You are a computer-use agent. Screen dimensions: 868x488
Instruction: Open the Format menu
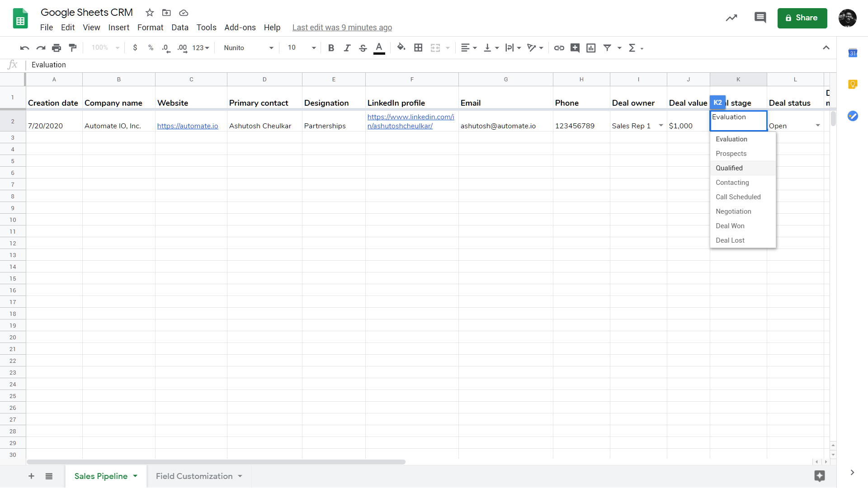(x=150, y=28)
